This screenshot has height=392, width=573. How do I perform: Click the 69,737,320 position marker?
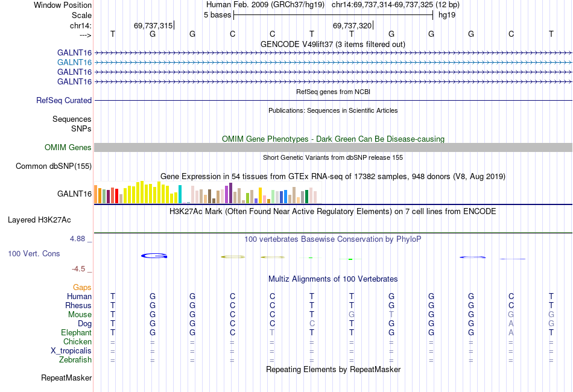point(352,25)
